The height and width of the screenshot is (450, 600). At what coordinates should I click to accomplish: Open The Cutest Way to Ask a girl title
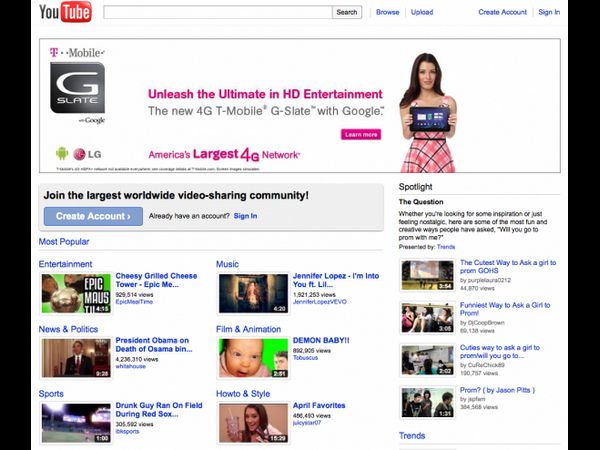tap(508, 267)
